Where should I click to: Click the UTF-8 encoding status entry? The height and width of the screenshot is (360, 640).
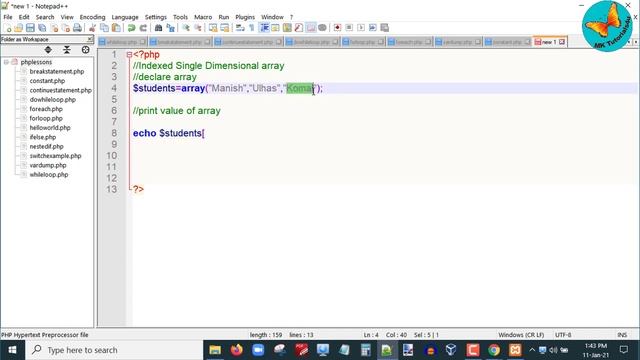[x=563, y=335]
